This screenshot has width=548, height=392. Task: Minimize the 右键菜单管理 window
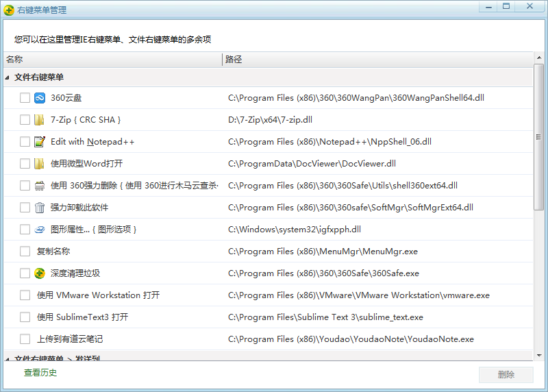point(488,7)
